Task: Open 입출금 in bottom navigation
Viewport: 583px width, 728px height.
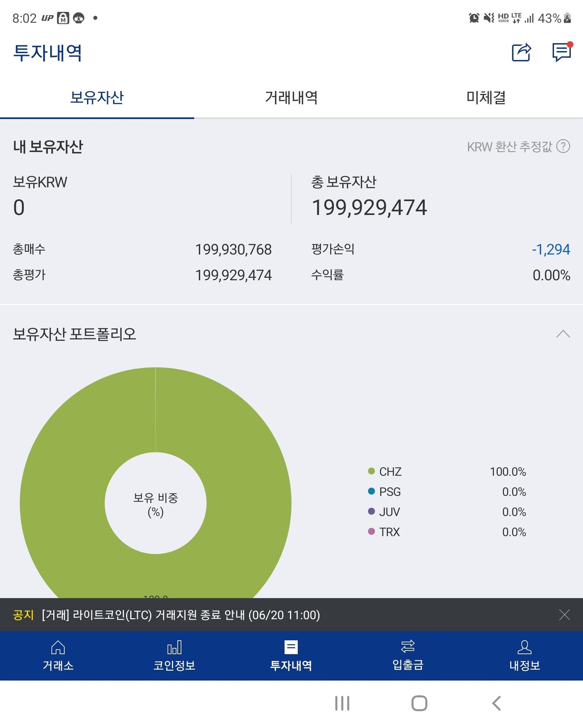Action: pos(408,656)
